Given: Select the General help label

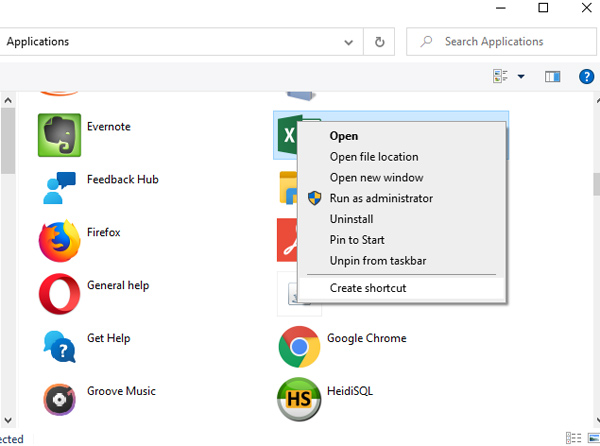Looking at the screenshot, I should tap(118, 285).
